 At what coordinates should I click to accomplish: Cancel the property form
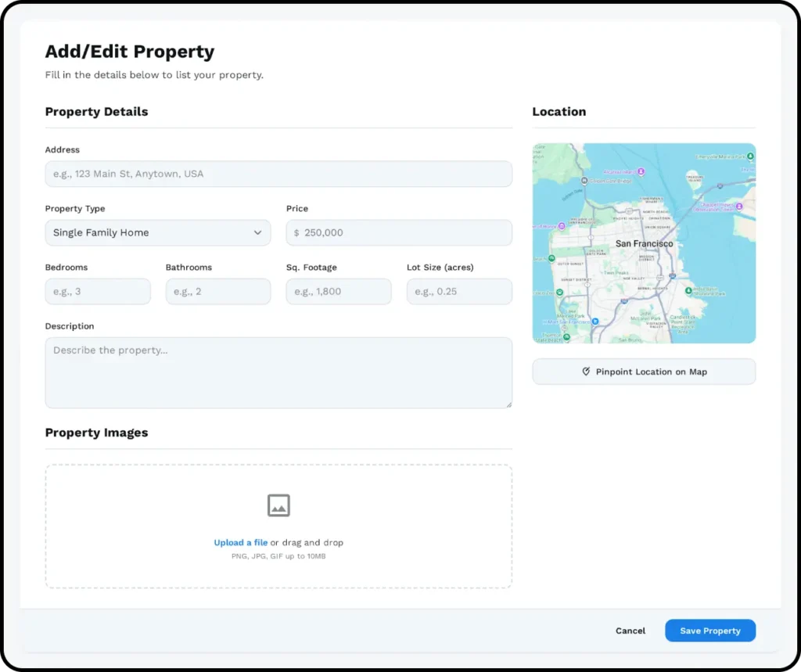point(630,631)
